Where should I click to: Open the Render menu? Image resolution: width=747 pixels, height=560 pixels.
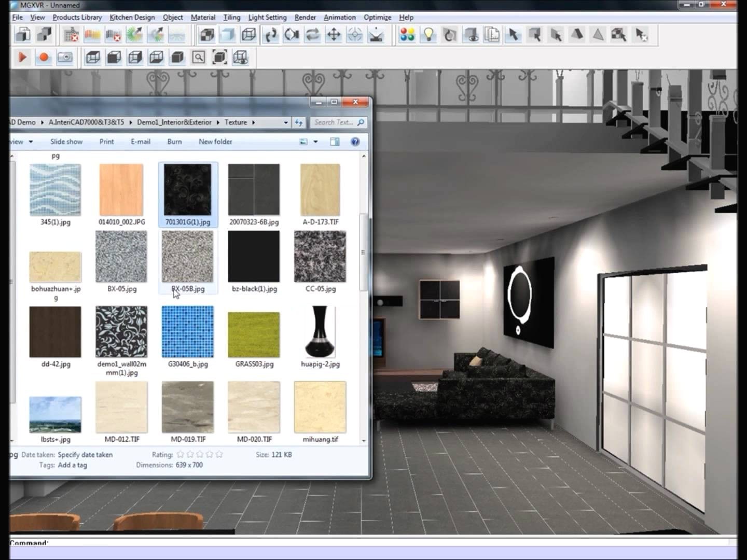point(305,17)
